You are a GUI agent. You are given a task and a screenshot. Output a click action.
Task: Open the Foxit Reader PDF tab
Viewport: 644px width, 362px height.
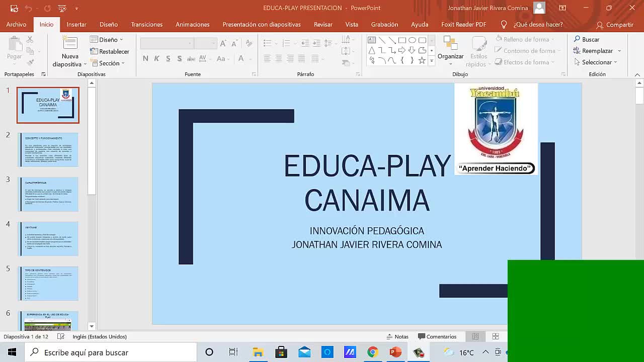(463, 24)
